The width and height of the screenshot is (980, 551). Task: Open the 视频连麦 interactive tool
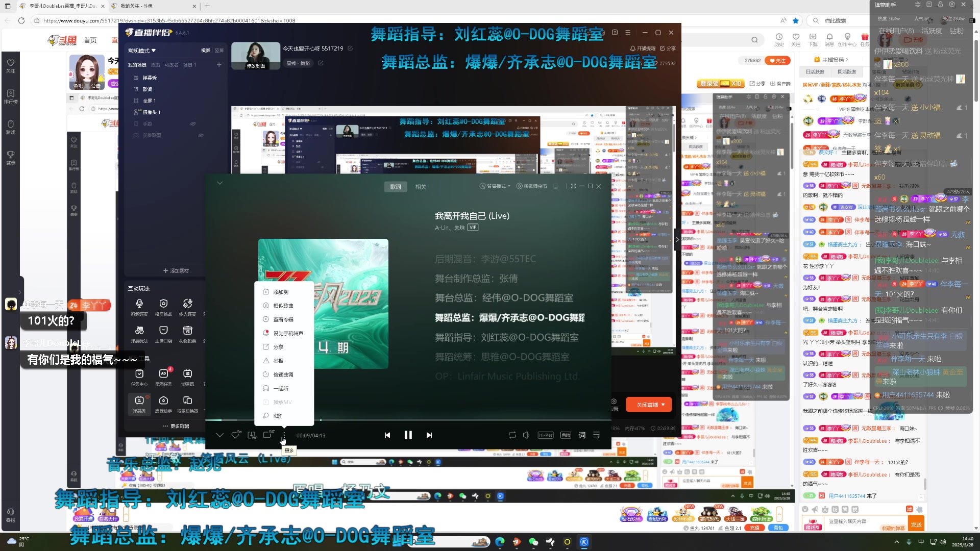[x=139, y=307]
